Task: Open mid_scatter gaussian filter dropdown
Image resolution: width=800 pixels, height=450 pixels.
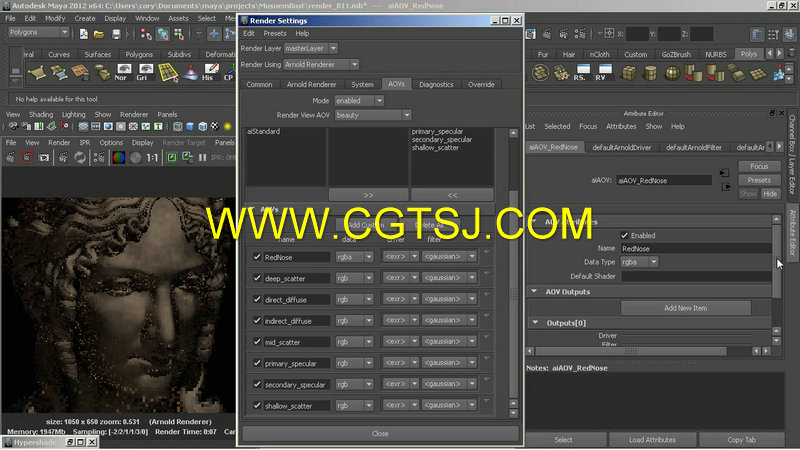Action: tap(449, 341)
